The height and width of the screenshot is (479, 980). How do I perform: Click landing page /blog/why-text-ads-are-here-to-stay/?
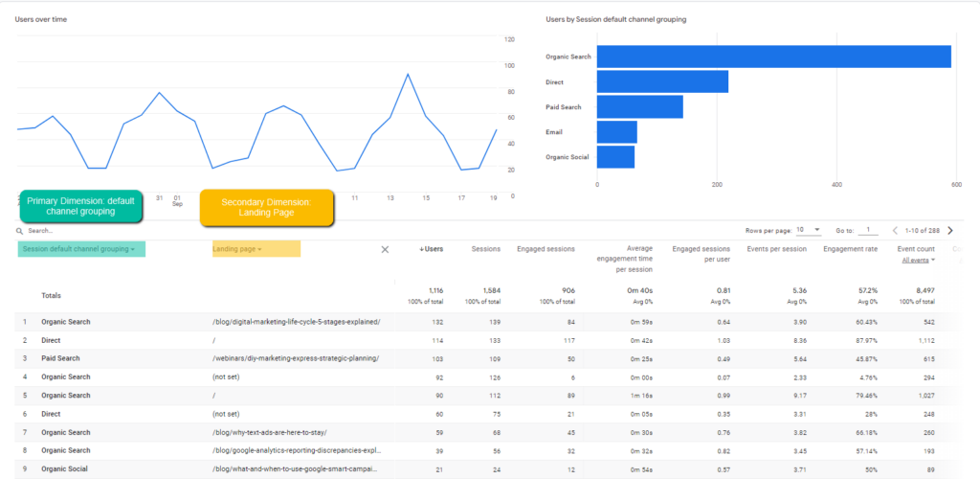(269, 433)
